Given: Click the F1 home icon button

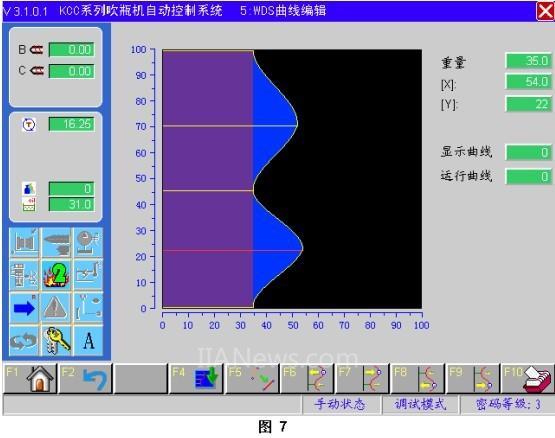Looking at the screenshot, I should tap(30, 379).
